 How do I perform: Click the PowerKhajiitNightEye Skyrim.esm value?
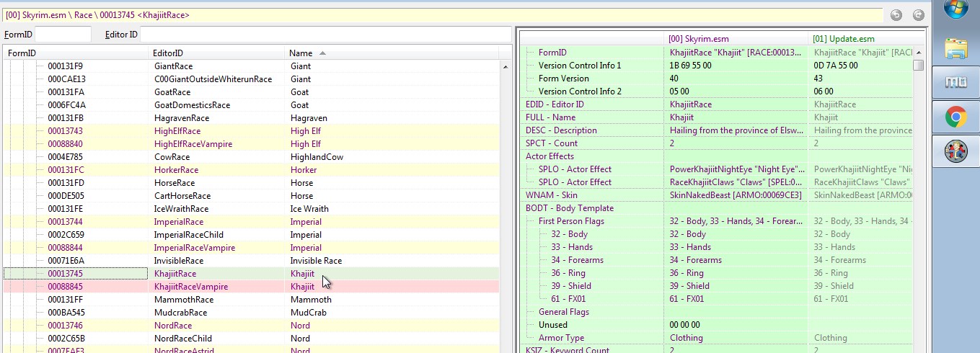(x=736, y=169)
